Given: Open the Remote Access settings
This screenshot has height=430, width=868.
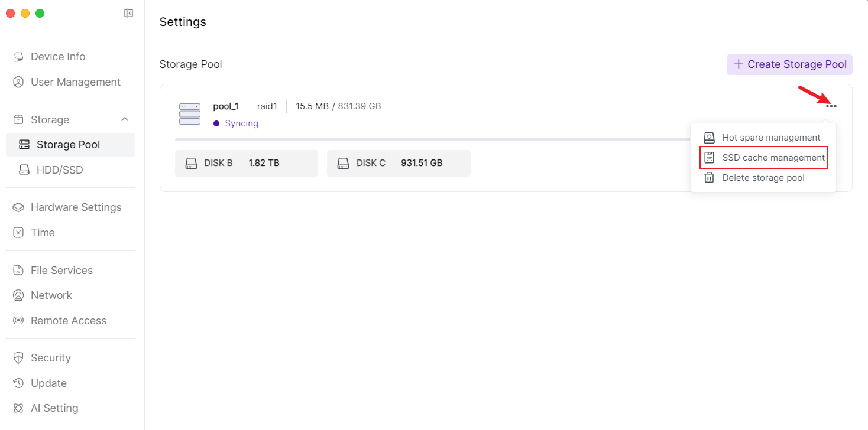Looking at the screenshot, I should [69, 321].
